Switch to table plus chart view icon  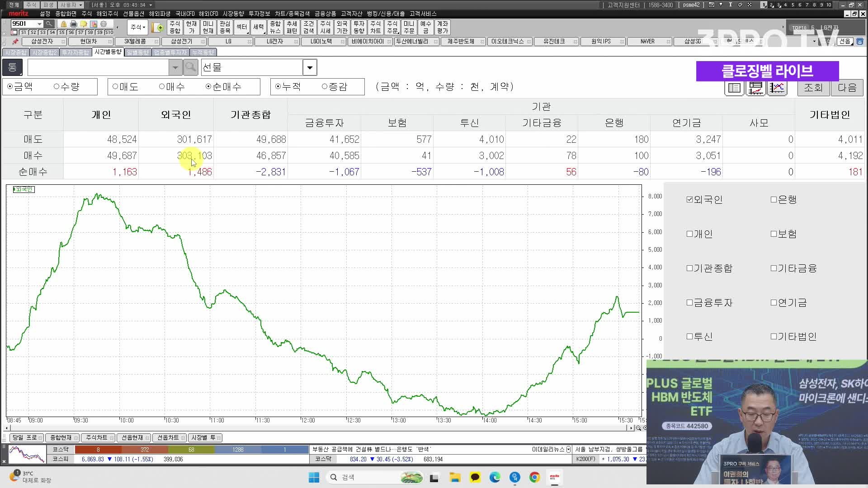(x=756, y=88)
